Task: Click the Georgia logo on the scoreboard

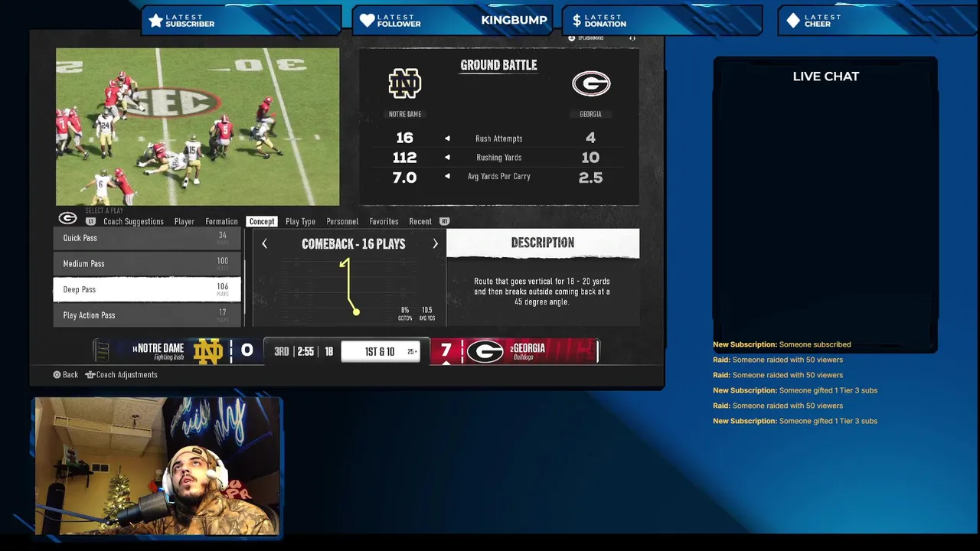Action: click(x=485, y=351)
